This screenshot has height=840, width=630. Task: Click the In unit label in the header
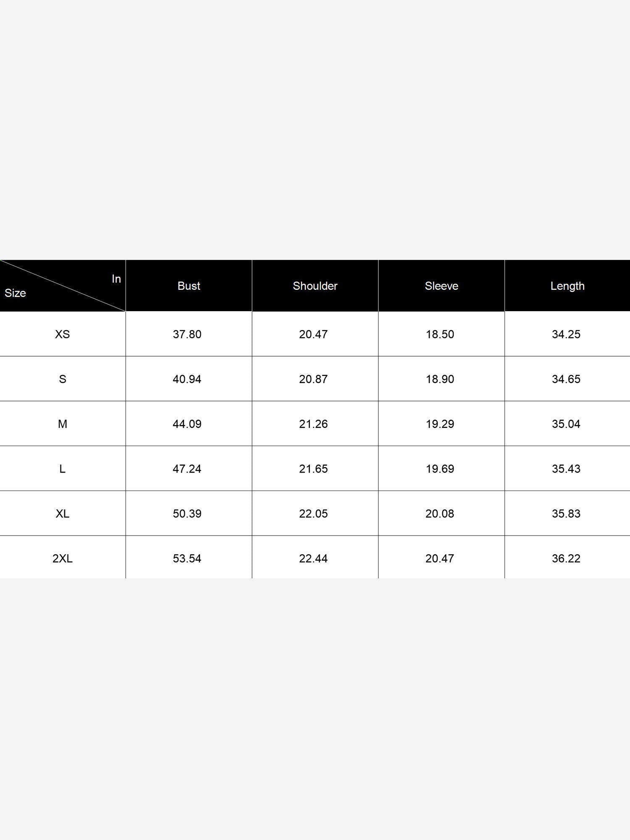pyautogui.click(x=116, y=279)
